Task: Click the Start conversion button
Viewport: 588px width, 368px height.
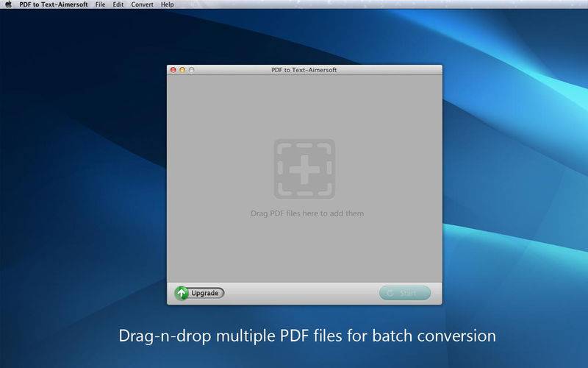Action: coord(405,293)
